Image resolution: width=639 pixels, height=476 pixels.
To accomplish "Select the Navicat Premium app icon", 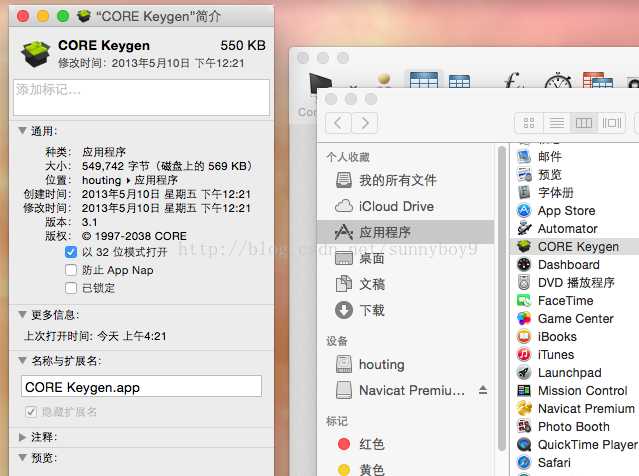I will [524, 408].
